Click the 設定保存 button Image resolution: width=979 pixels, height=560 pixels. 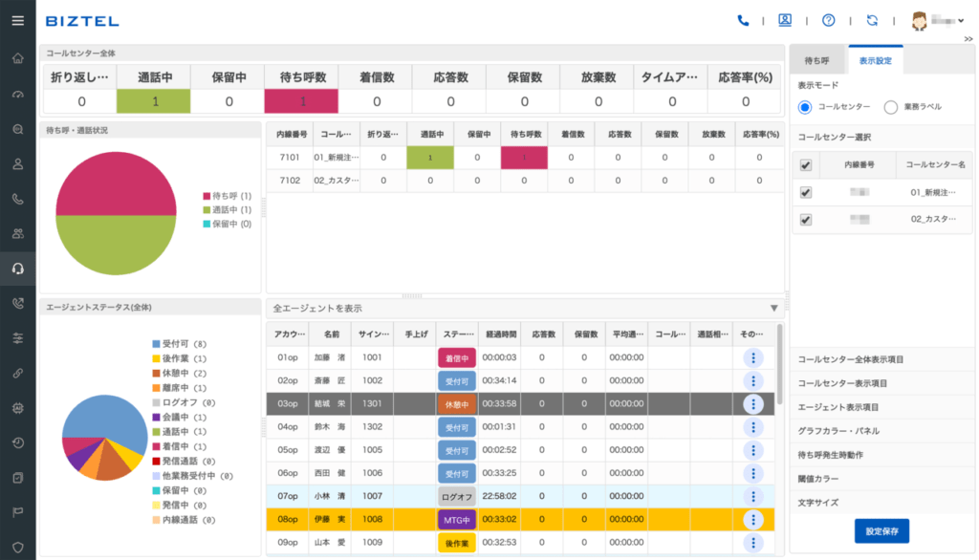881,531
